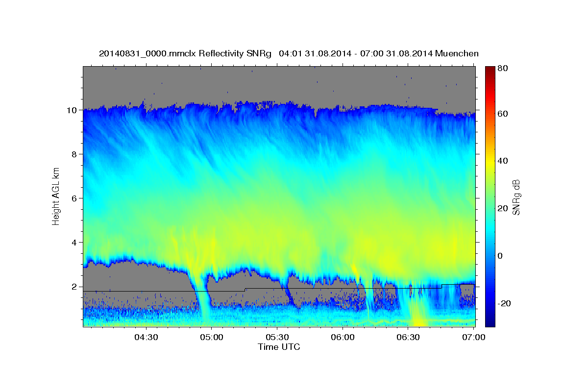588x392 pixels.
Task: Click the 'Time UTC' x-axis label
Action: [279, 347]
